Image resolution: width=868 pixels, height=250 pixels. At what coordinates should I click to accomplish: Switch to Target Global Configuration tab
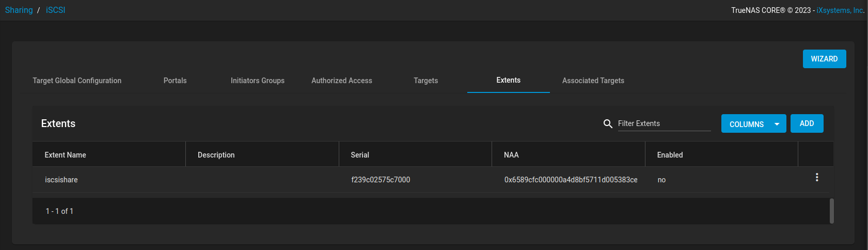(x=77, y=81)
